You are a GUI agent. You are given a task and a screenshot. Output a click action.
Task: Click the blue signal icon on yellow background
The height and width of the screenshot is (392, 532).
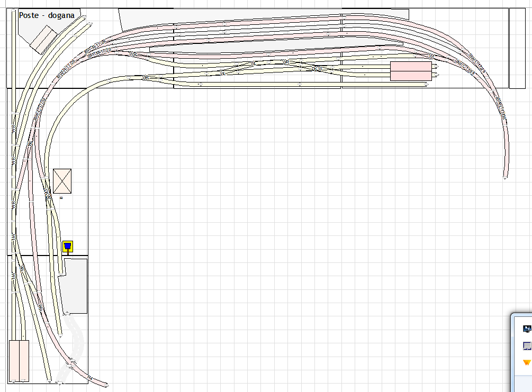tap(67, 246)
